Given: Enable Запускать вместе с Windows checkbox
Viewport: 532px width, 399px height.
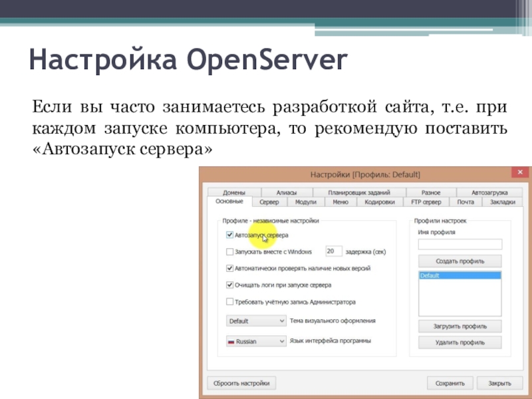Looking at the screenshot, I should (229, 252).
